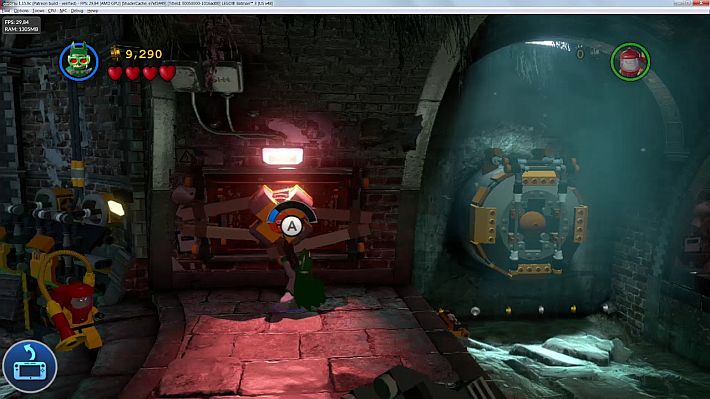Screen dimensions: 710x399
Task: Click the gold stud icon beside 9,290
Action: tap(115, 53)
